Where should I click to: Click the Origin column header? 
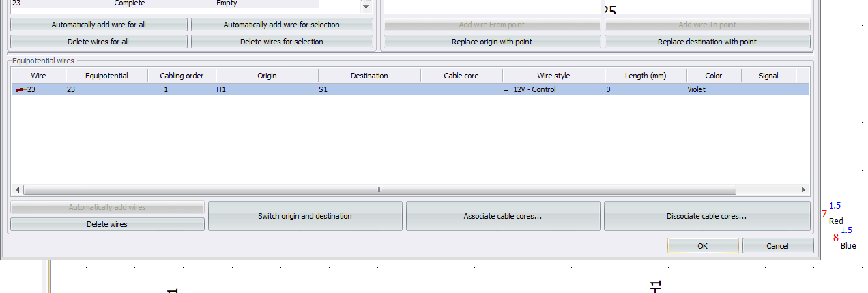(267, 76)
